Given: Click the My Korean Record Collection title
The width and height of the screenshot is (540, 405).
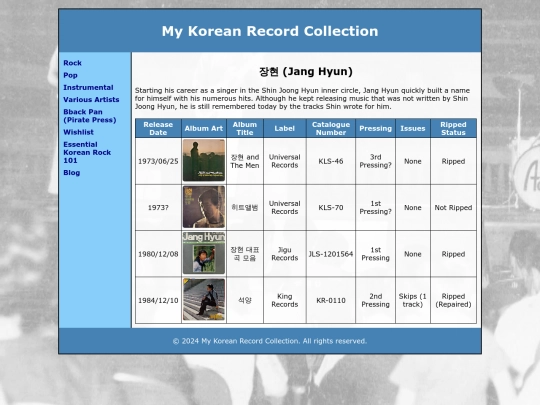Looking at the screenshot, I should (270, 31).
